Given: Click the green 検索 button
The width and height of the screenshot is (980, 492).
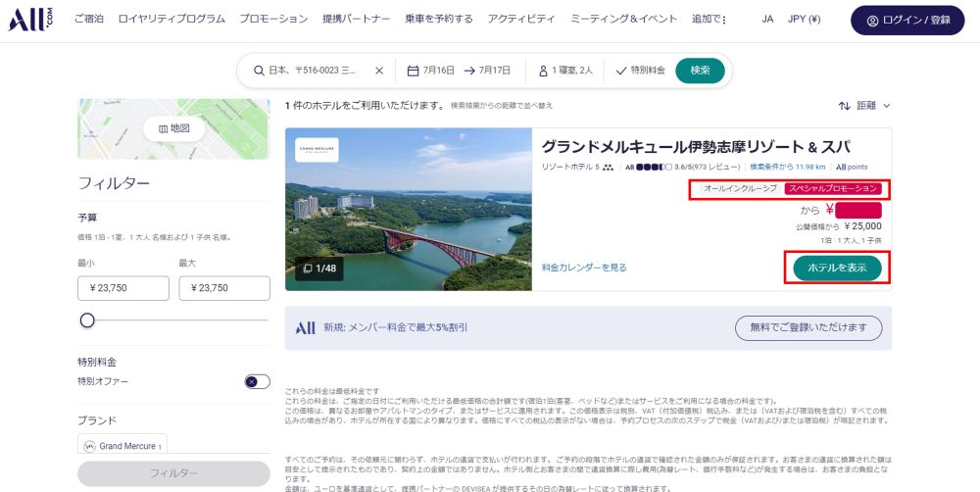Looking at the screenshot, I should click(x=700, y=71).
